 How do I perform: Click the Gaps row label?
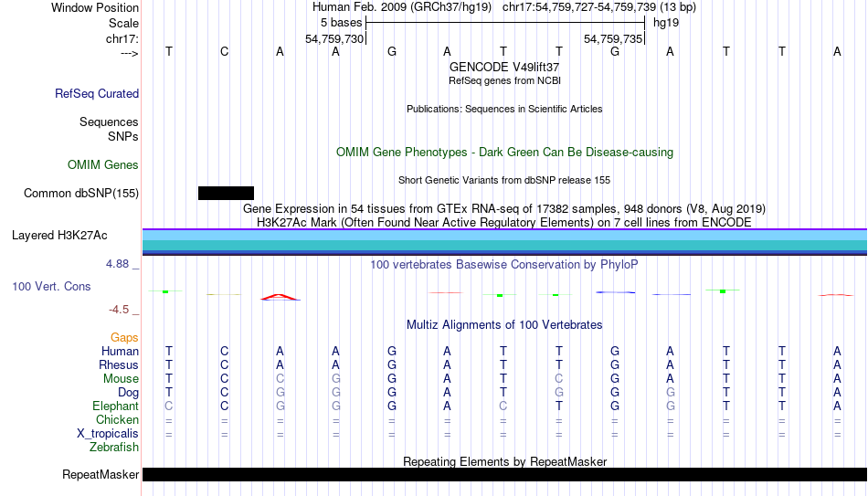pos(124,338)
